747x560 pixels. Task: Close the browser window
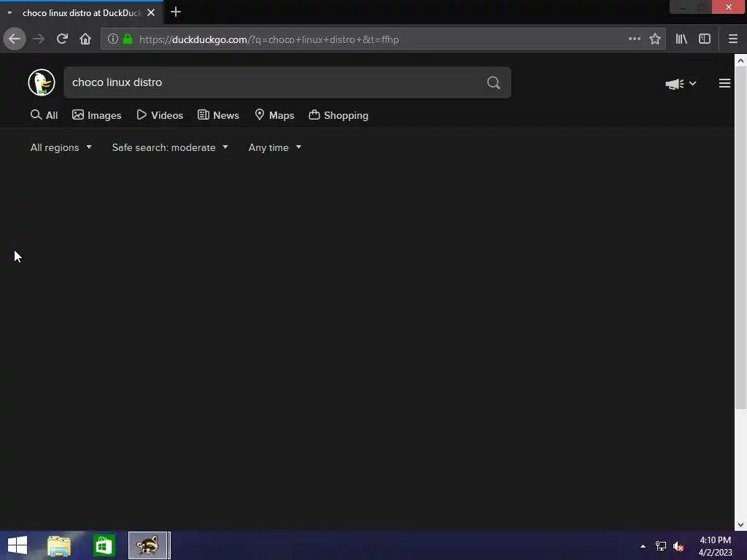tap(729, 7)
